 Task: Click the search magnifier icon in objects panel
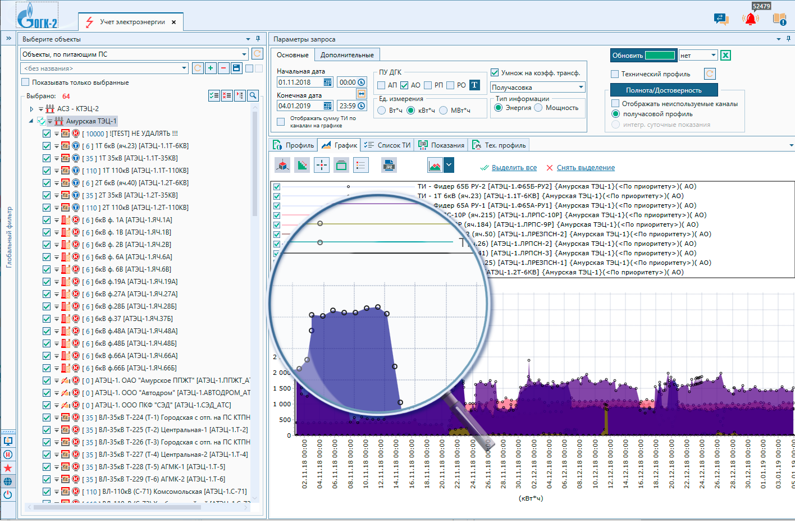(x=253, y=95)
